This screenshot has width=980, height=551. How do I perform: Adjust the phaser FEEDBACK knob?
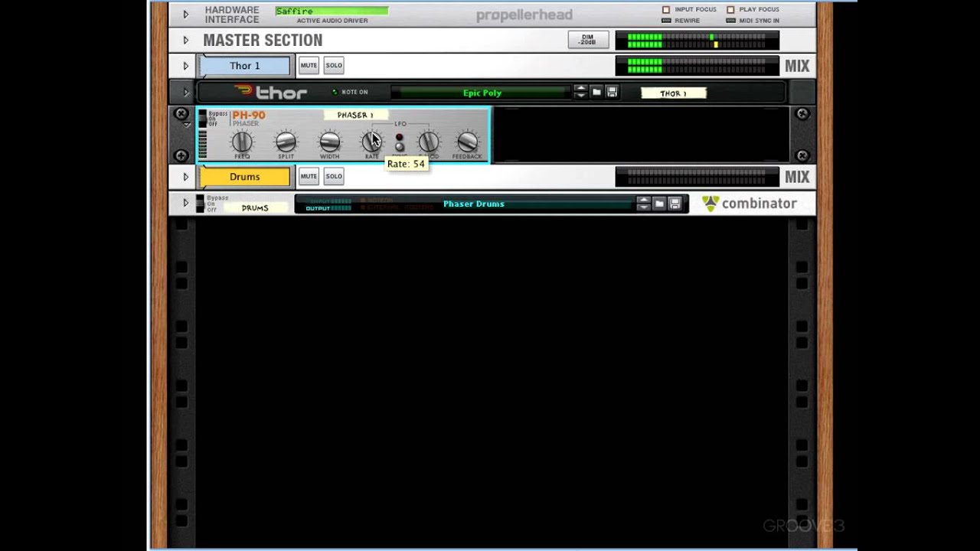(467, 142)
